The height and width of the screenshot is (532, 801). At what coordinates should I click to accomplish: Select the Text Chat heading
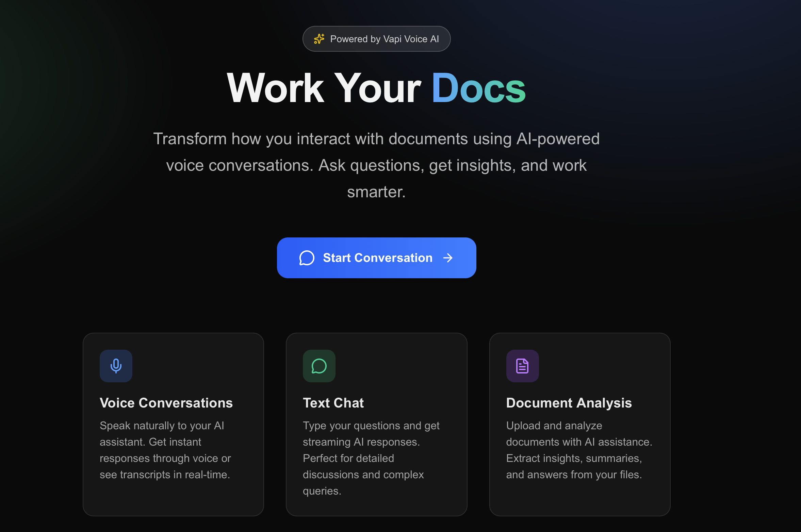tap(333, 403)
